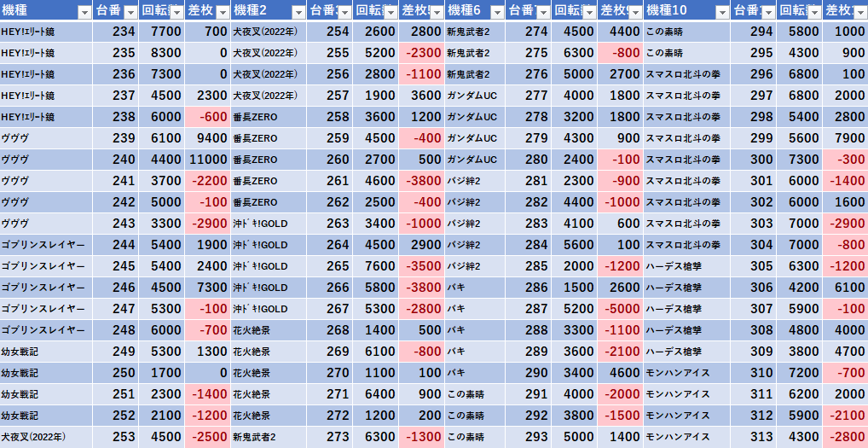Open filter arrow of first 回転数 column
Screen dimensions: 868x448
[x=176, y=12]
